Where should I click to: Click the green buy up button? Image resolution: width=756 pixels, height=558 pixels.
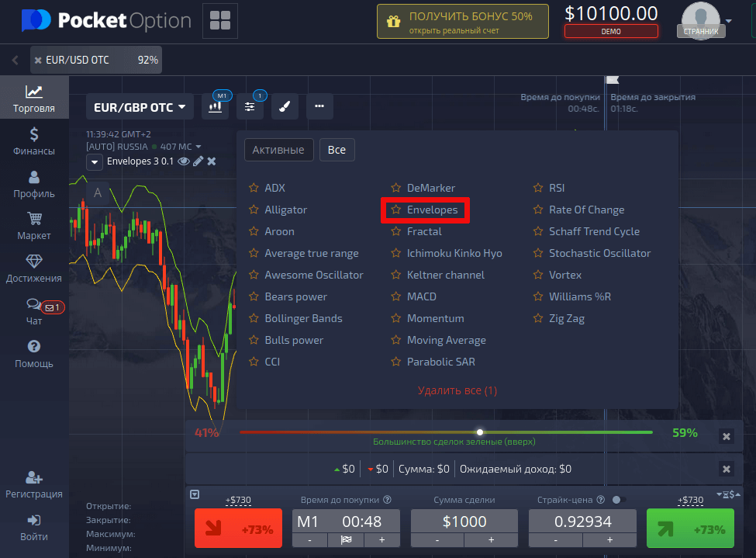689,529
